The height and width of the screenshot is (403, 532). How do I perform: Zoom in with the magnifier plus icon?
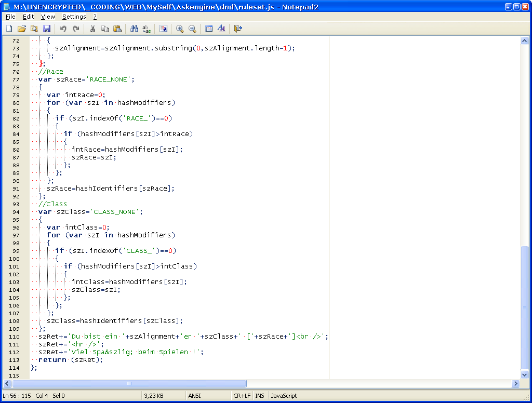click(x=180, y=29)
